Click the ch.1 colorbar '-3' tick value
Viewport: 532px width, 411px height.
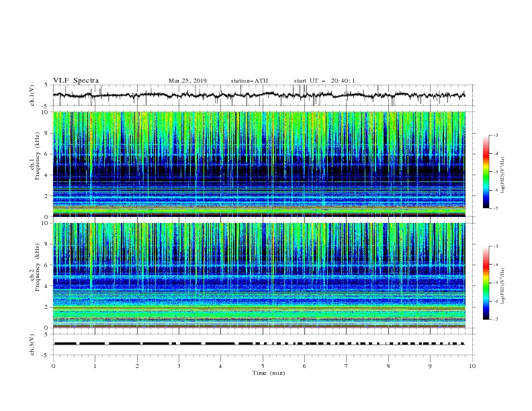[495, 135]
